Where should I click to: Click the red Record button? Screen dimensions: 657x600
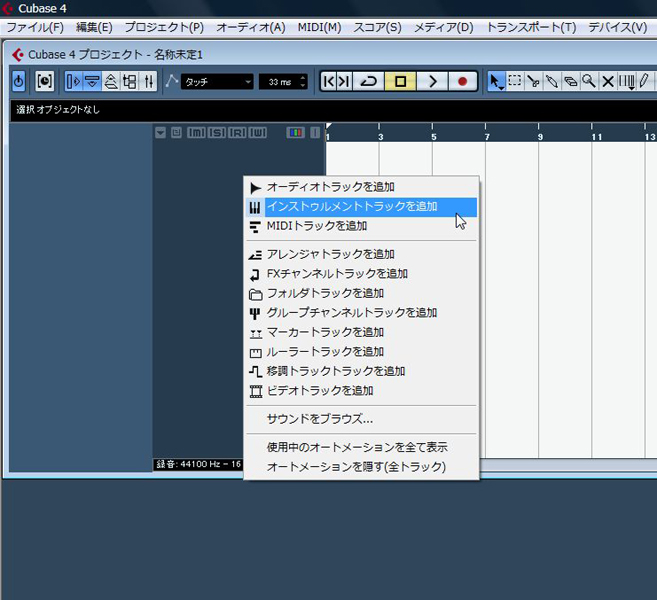pyautogui.click(x=463, y=81)
